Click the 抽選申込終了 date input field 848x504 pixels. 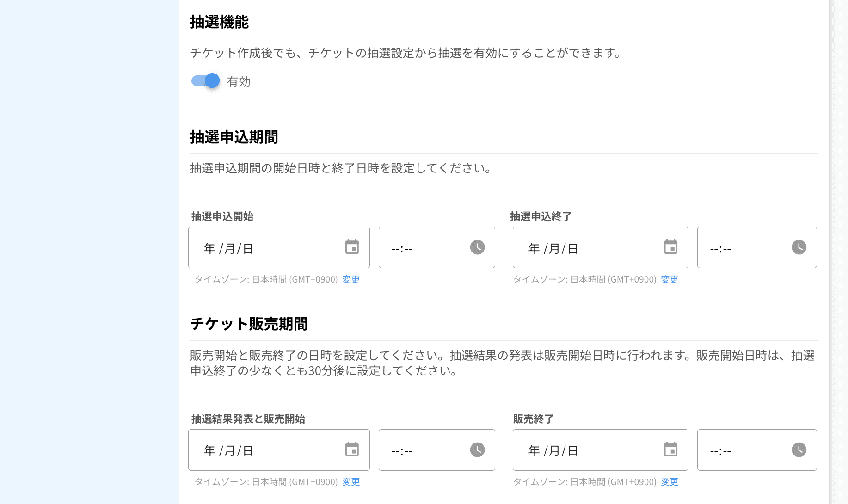point(583,247)
